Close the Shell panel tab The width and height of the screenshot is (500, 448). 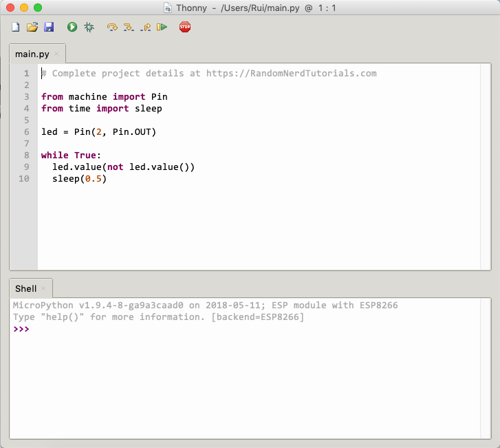(x=43, y=288)
